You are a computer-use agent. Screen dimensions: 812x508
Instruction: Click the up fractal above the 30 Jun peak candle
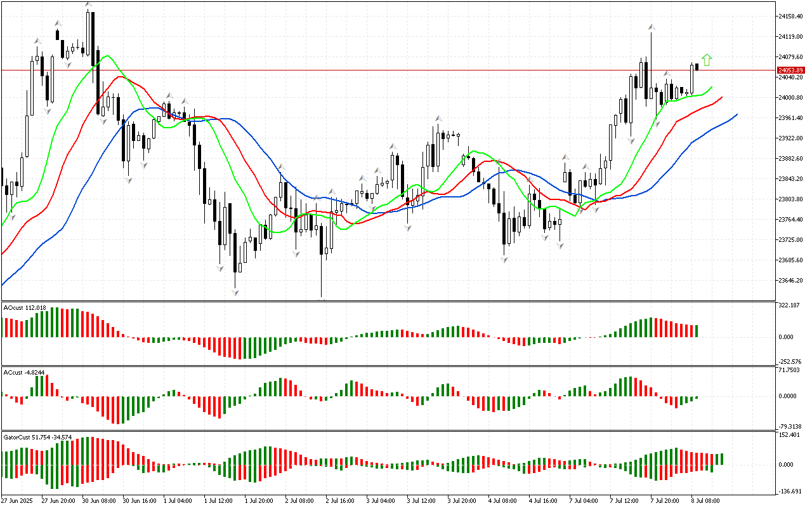pyautogui.click(x=88, y=5)
